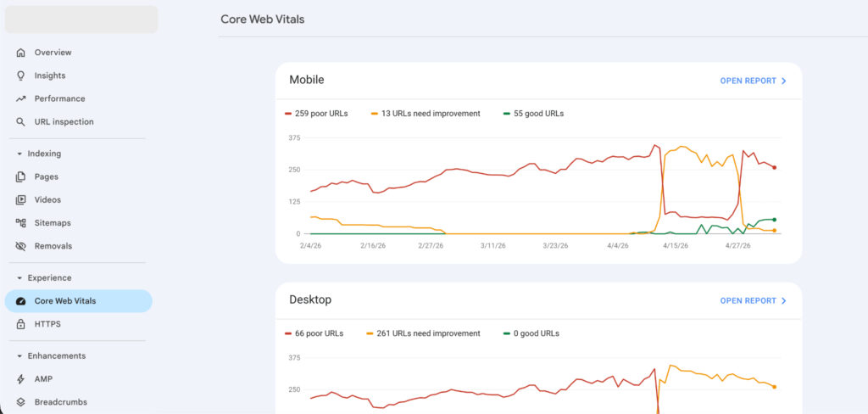Collapse the Indexing section arrow

click(20, 154)
